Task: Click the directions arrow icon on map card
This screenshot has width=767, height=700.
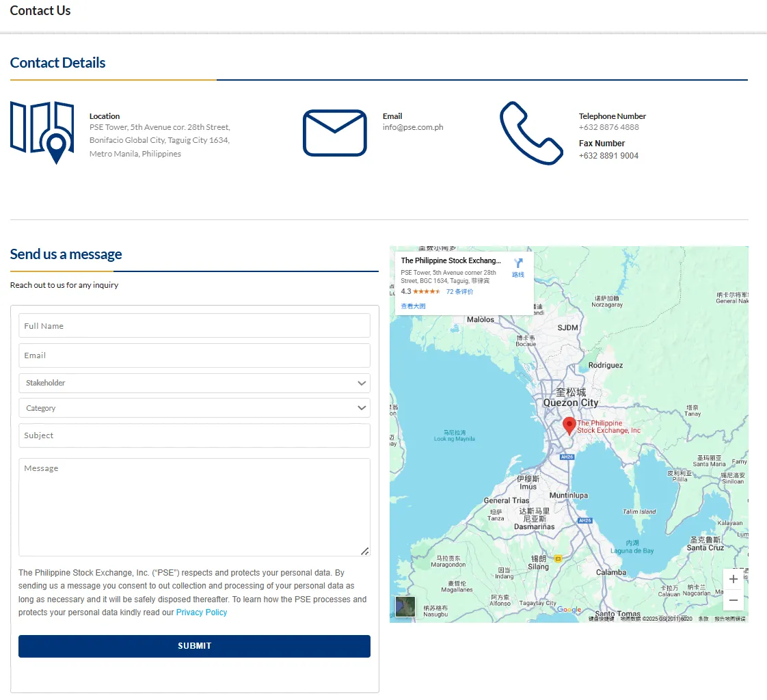Action: [518, 264]
